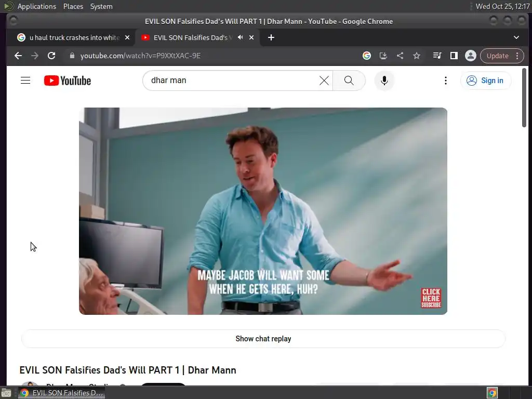Open the Places menu
The height and width of the screenshot is (399, 532).
73,6
